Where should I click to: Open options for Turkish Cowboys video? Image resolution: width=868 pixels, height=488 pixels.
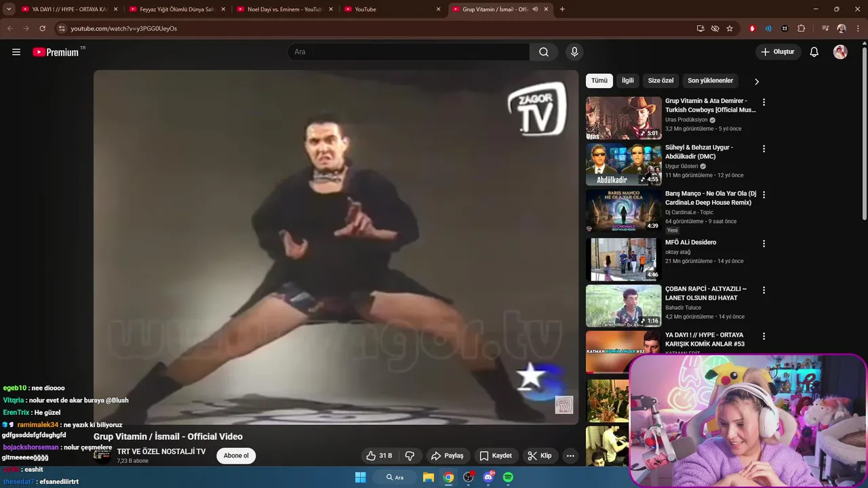tap(764, 102)
